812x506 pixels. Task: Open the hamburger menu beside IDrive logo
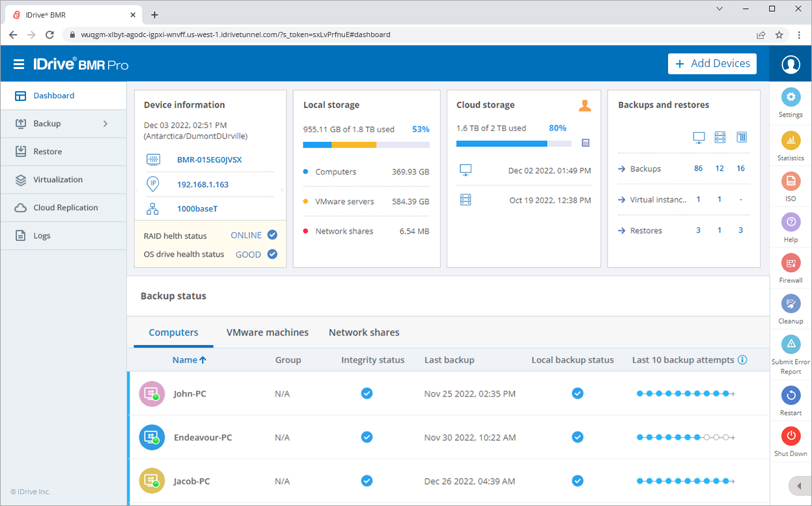pyautogui.click(x=19, y=64)
